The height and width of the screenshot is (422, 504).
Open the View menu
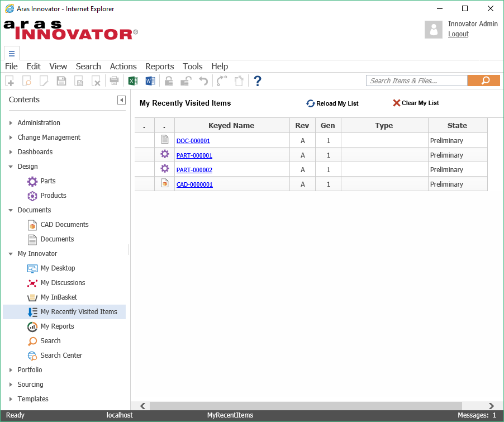point(58,67)
